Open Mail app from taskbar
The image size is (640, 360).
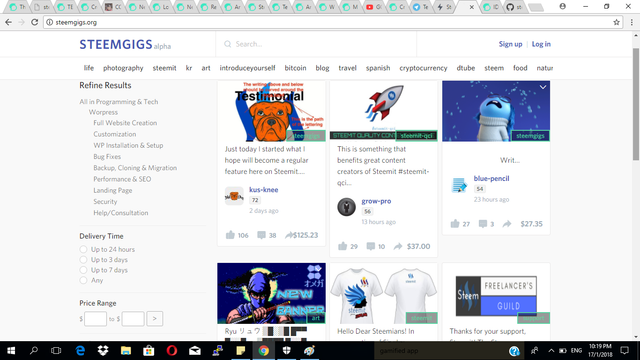point(195,351)
